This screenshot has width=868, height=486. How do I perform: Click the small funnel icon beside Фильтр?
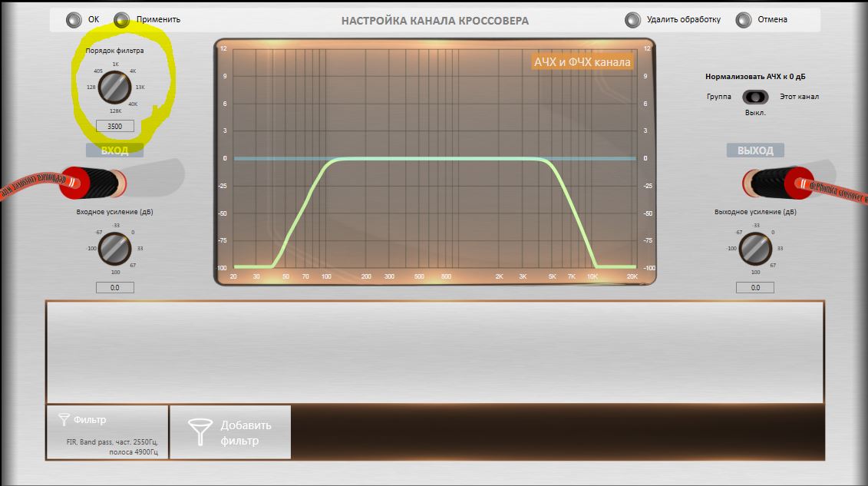pyautogui.click(x=64, y=419)
